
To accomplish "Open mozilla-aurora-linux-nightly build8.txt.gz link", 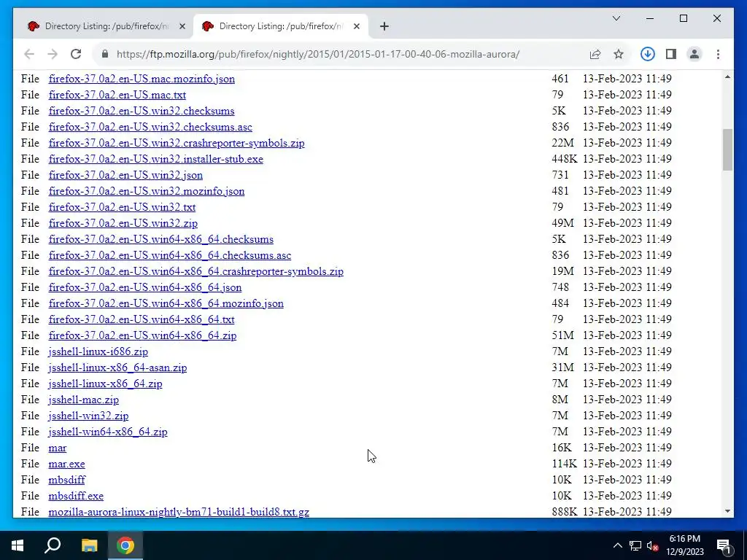I will tap(179, 512).
